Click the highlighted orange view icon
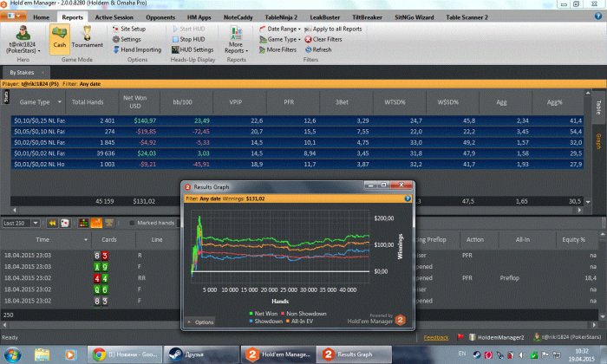Image resolution: width=607 pixels, height=364 pixels. pos(96,224)
